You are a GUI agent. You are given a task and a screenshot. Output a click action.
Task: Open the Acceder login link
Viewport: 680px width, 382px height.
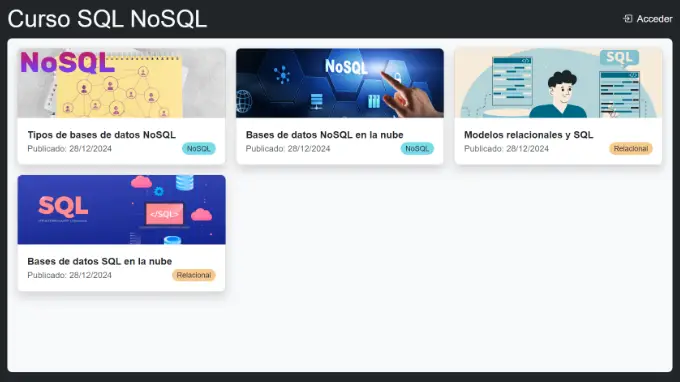point(648,19)
